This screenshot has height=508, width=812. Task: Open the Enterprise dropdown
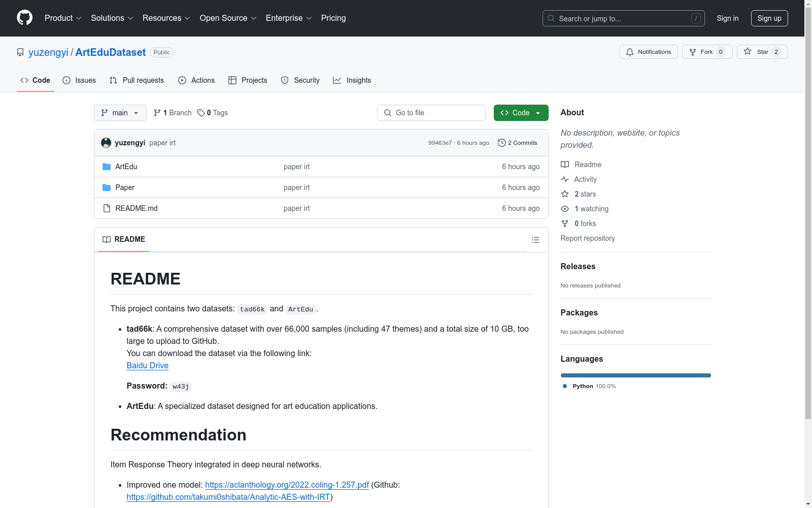289,18
